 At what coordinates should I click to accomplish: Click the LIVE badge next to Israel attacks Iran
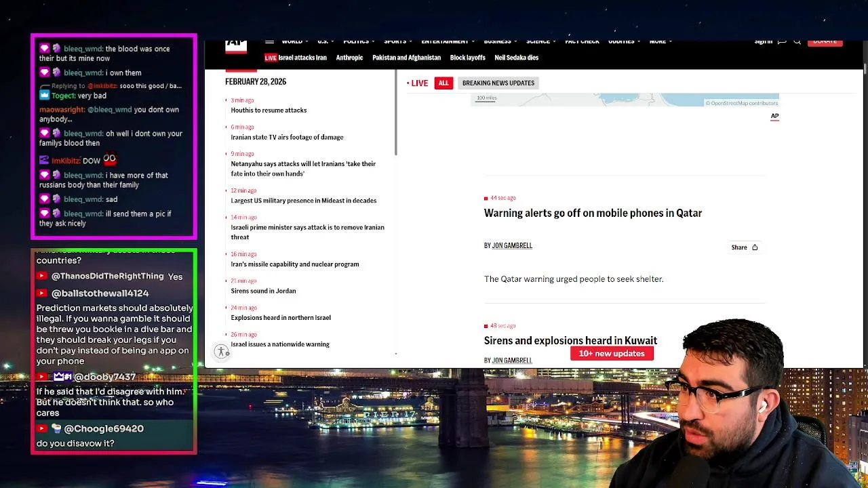(x=271, y=58)
